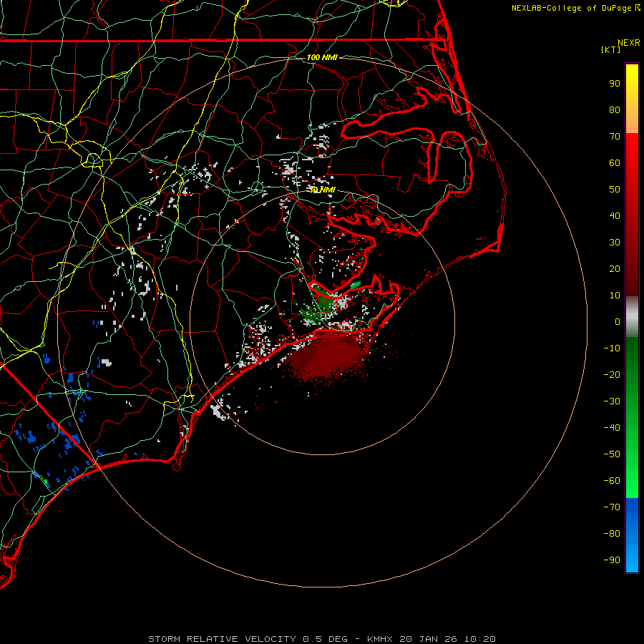The width and height of the screenshot is (644, 644).
Task: Click the gray zero band of the color bar
Action: coord(632,317)
